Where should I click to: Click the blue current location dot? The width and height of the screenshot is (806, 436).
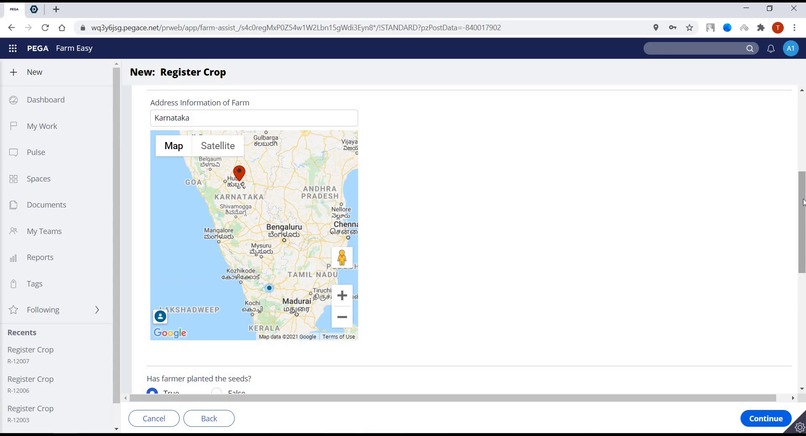click(269, 288)
